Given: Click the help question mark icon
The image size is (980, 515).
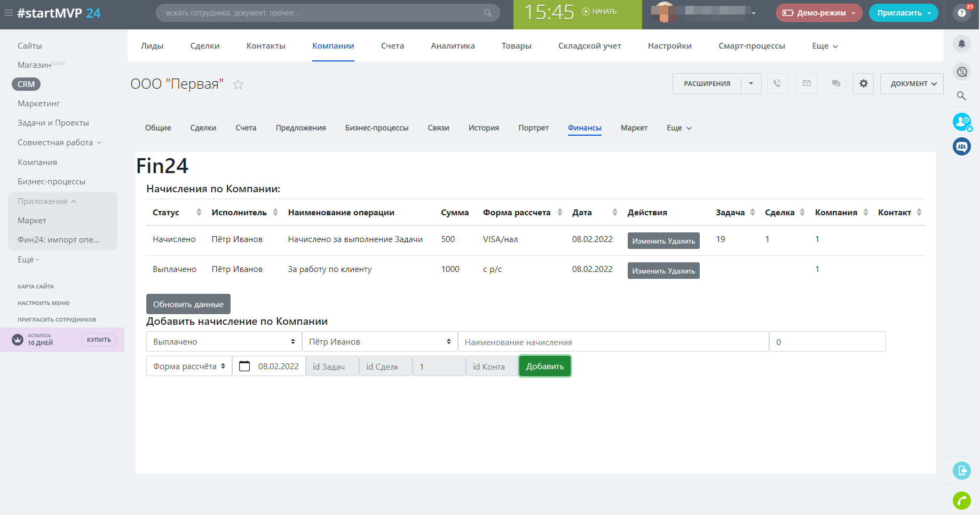Looking at the screenshot, I should (961, 13).
